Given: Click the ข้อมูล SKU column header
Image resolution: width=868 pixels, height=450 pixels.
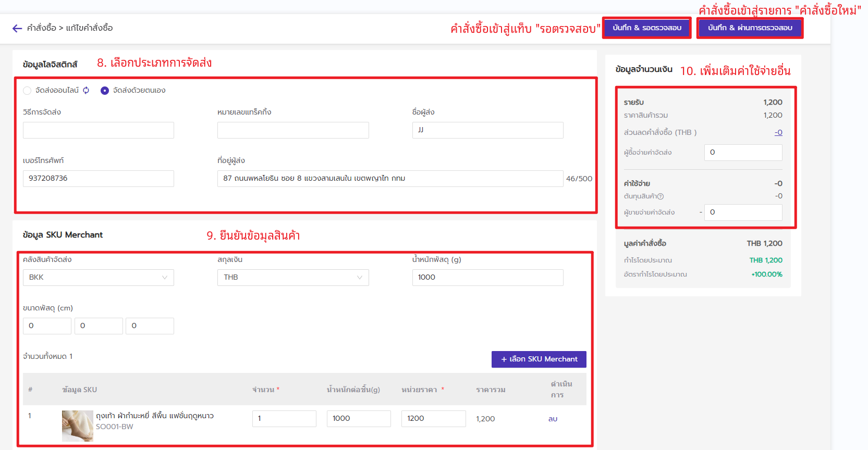Looking at the screenshot, I should [x=79, y=390].
